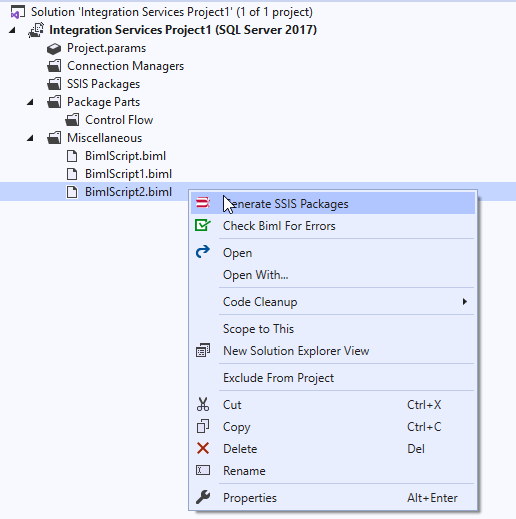Select the Package Parts node label
The width and height of the screenshot is (516, 519).
[103, 102]
